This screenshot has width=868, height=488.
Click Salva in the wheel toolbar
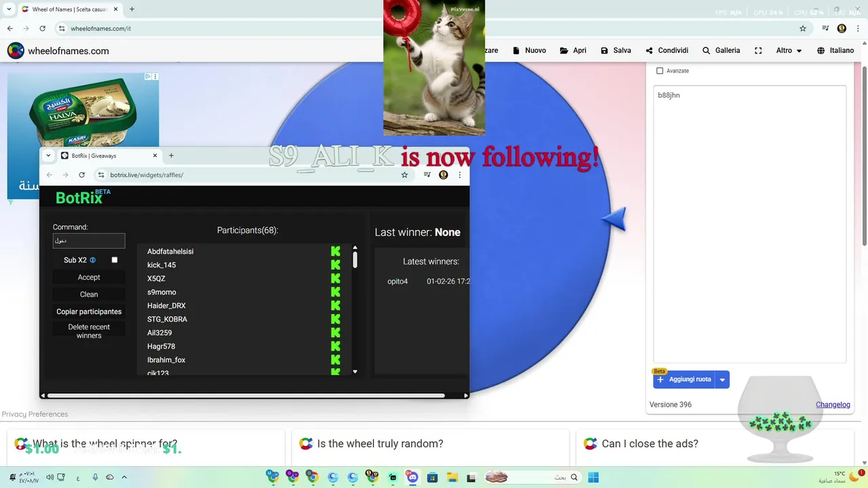(616, 51)
